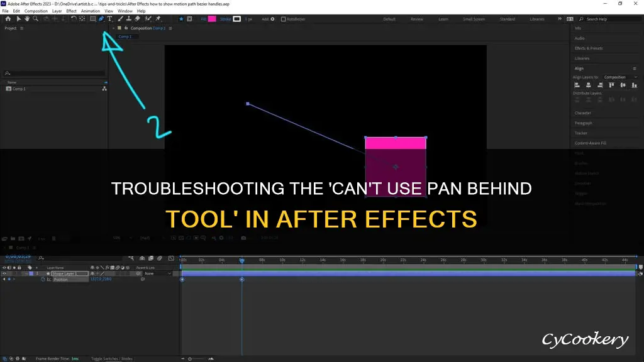
Task: Switch to the Small Screen workspace
Action: pyautogui.click(x=474, y=19)
